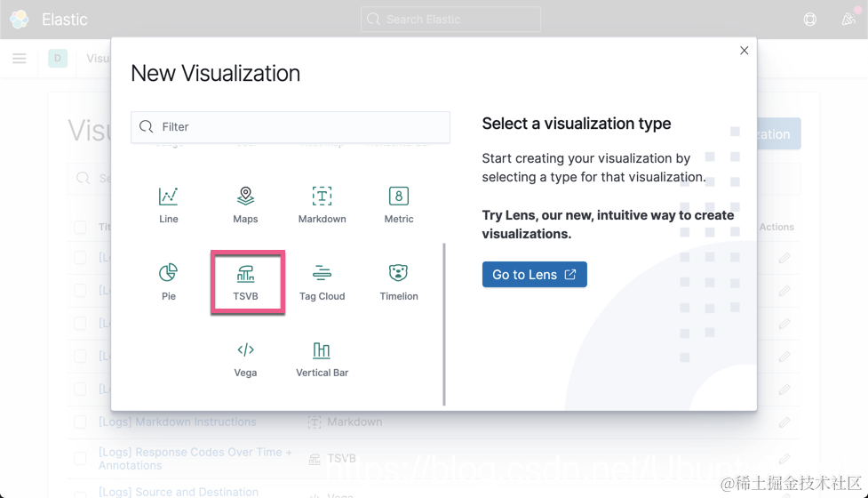Screen dimensions: 868x498
Task: Select the Line visualization type
Action: click(168, 205)
